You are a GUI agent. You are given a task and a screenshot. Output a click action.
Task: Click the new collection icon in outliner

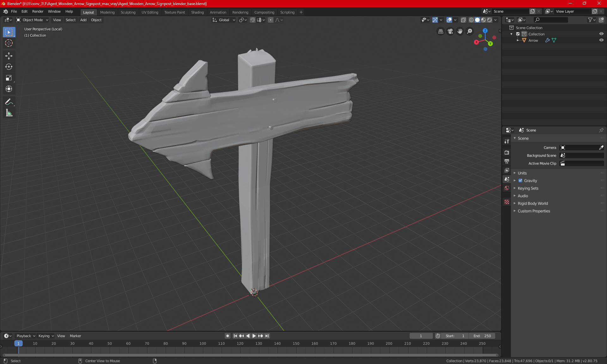click(601, 20)
